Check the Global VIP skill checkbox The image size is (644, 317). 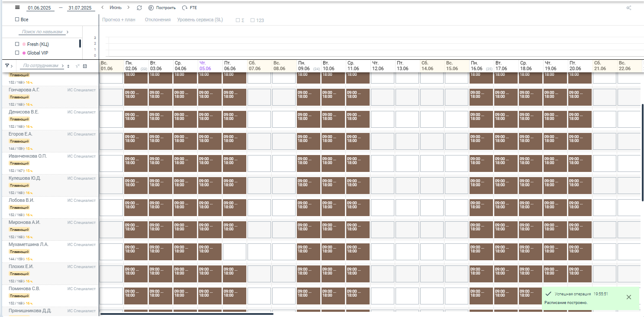[x=17, y=53]
